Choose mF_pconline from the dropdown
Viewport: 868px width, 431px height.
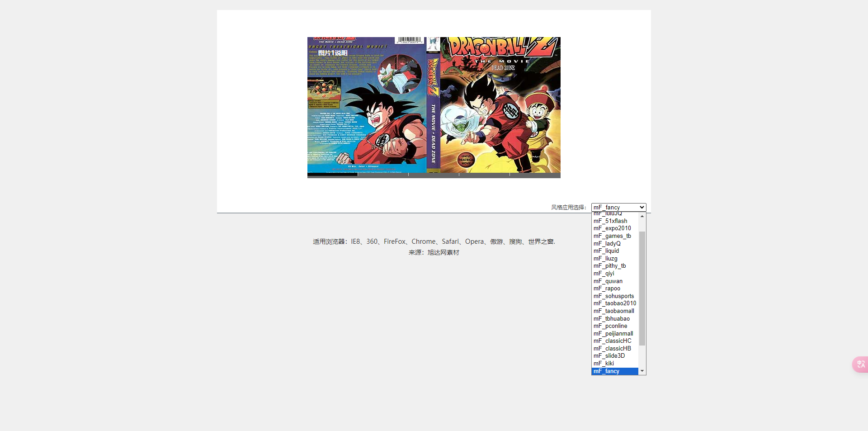pos(615,326)
